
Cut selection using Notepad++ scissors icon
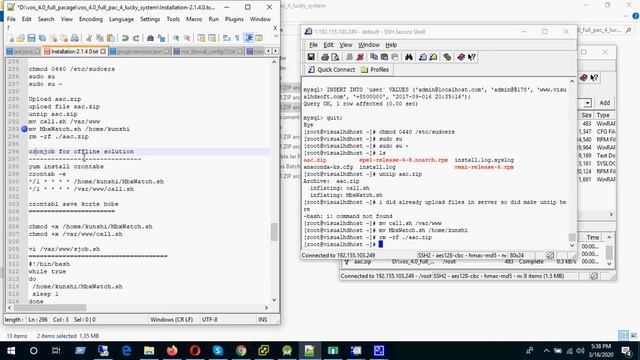click(89, 38)
